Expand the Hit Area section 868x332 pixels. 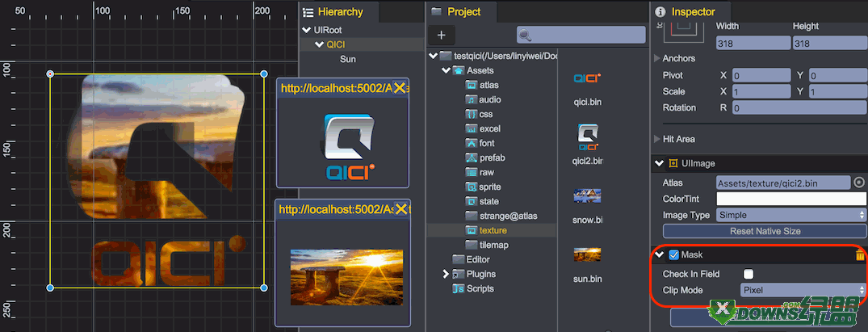(x=657, y=139)
